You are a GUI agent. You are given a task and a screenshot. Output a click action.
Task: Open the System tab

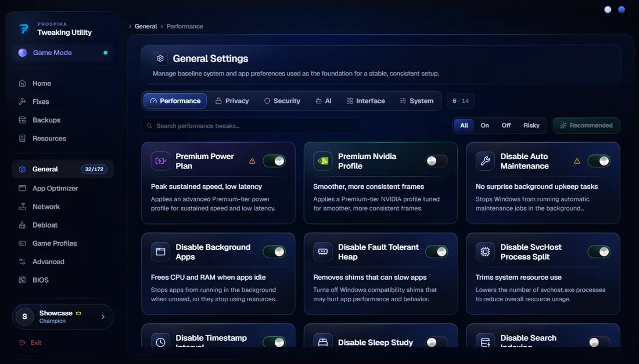click(417, 100)
